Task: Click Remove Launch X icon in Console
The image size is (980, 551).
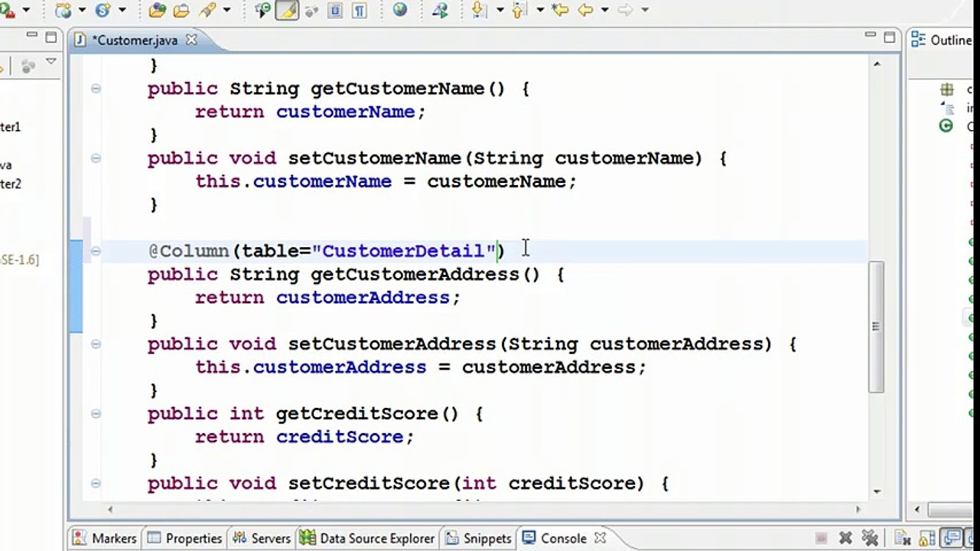Action: click(845, 538)
